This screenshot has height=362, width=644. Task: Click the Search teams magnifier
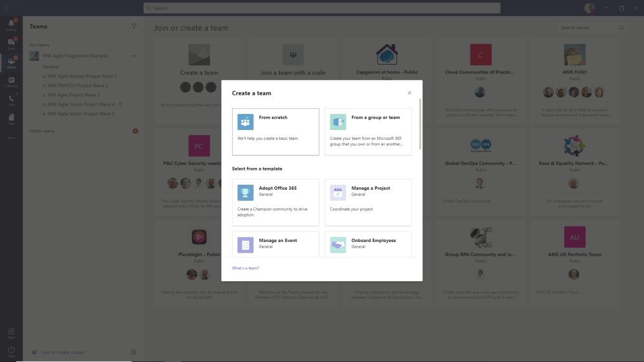pyautogui.click(x=621, y=27)
